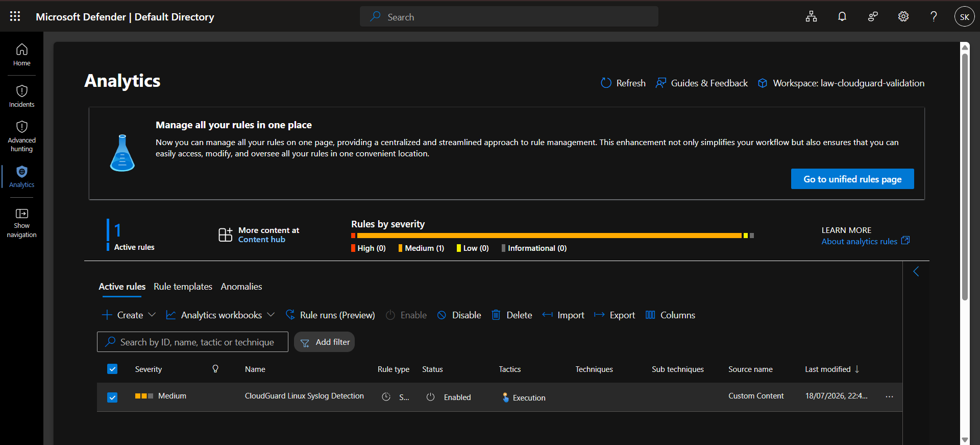The width and height of the screenshot is (980, 445).
Task: Click the help question mark icon
Action: click(934, 16)
